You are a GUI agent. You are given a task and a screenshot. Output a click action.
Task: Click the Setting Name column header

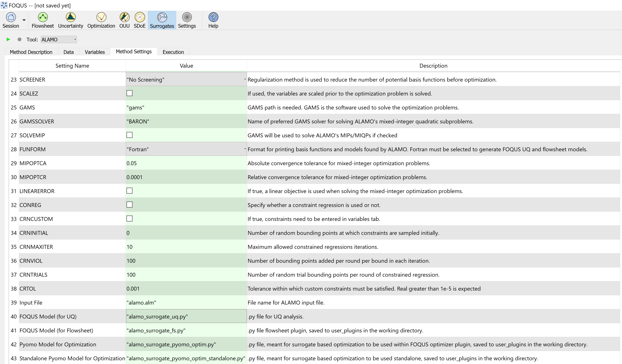coord(72,66)
